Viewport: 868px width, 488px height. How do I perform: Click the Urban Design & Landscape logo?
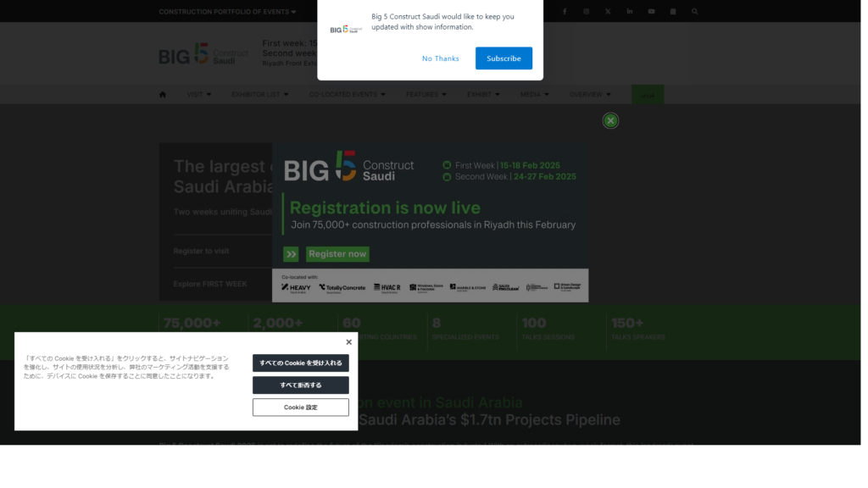(x=567, y=287)
